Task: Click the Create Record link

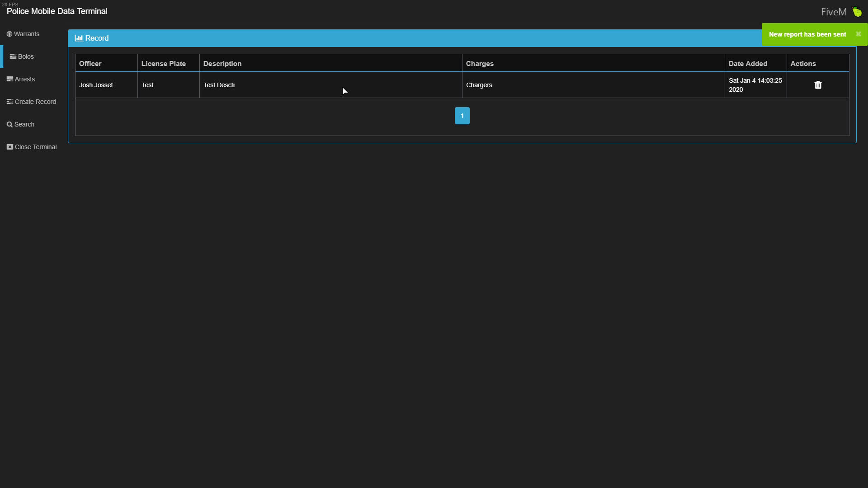Action: (x=35, y=102)
